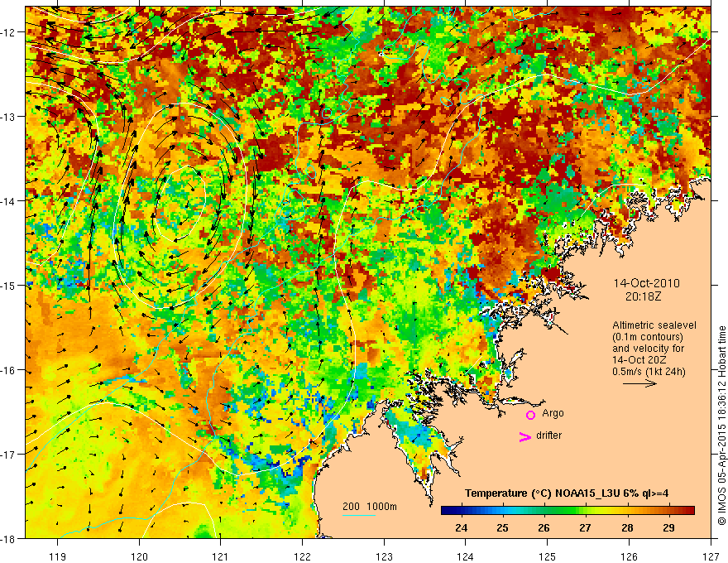728x563 pixels.
Task: Click the '14-Oct 20Z' caption line
Action: (638, 360)
